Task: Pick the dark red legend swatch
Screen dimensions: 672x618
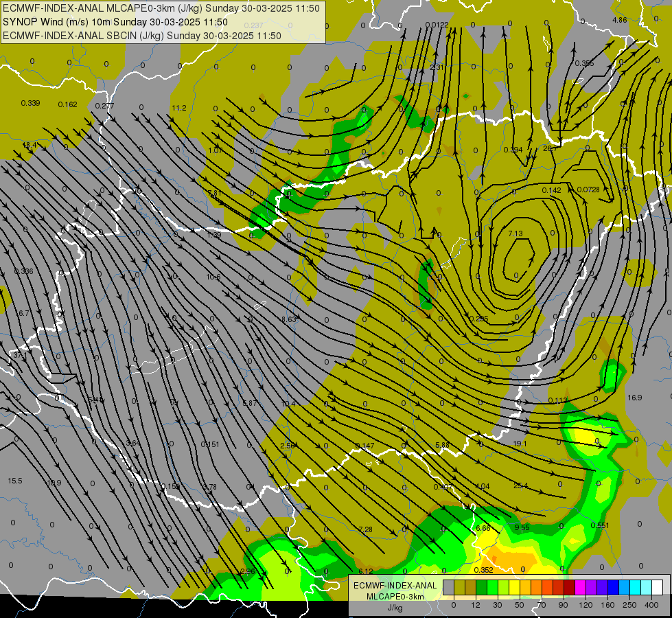Action: click(x=569, y=588)
